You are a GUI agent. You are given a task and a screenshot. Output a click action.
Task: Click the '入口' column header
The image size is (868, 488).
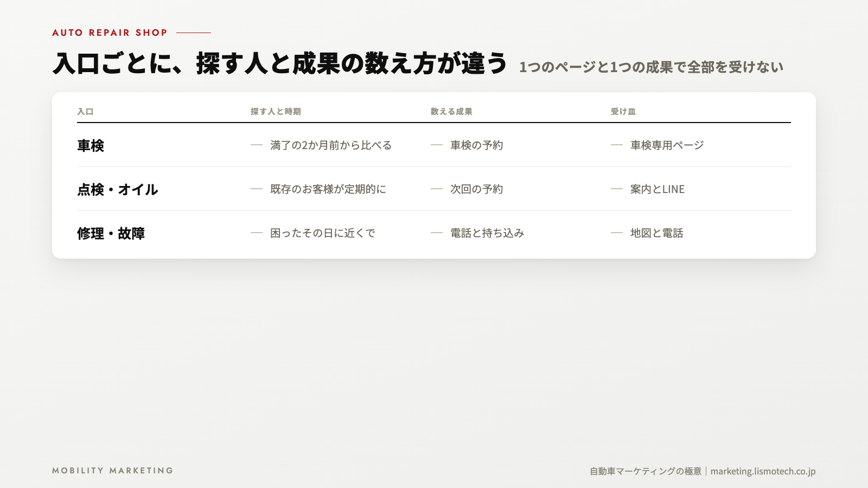click(x=85, y=112)
